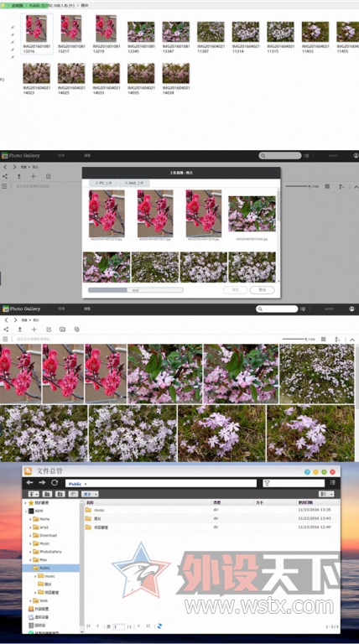Viewport: 359px width, 644px height.
Task: Click the search field in the lower Photo Gallery
Action: click(277, 309)
